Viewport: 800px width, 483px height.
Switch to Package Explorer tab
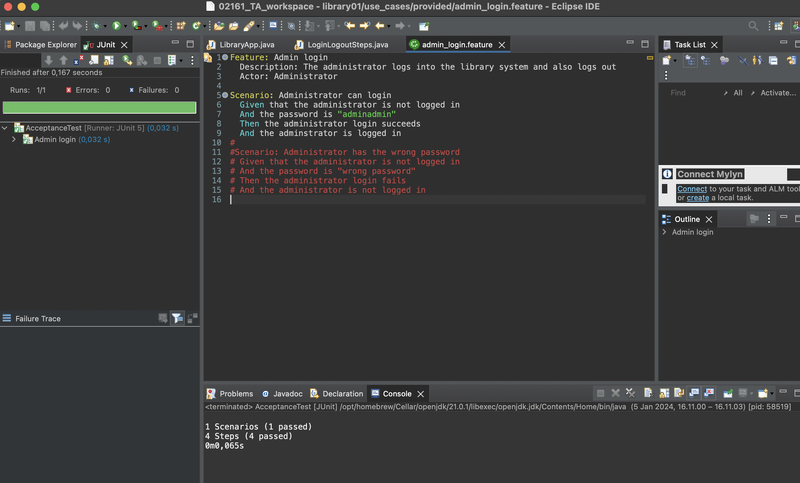[x=41, y=44]
